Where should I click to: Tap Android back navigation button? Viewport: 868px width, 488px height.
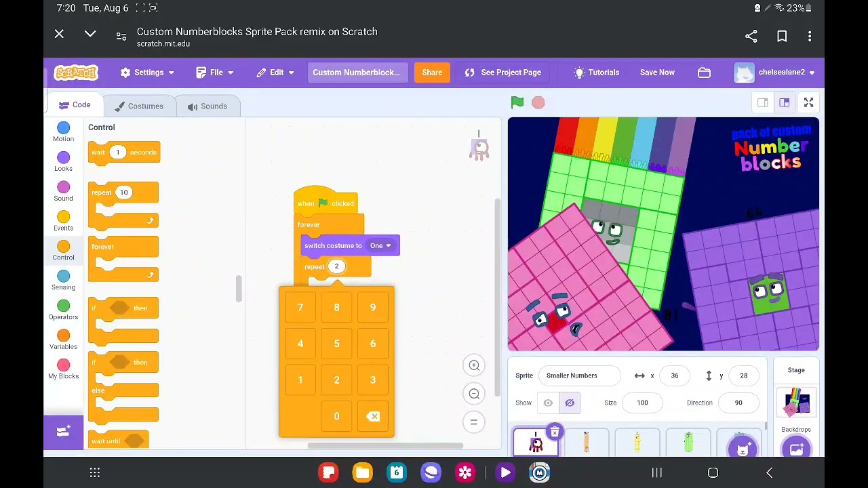pyautogui.click(x=769, y=473)
